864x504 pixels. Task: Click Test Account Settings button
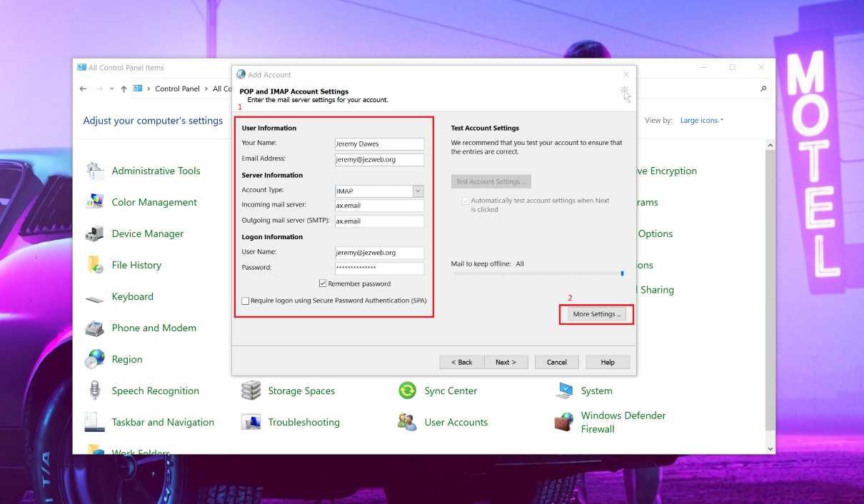pos(491,181)
